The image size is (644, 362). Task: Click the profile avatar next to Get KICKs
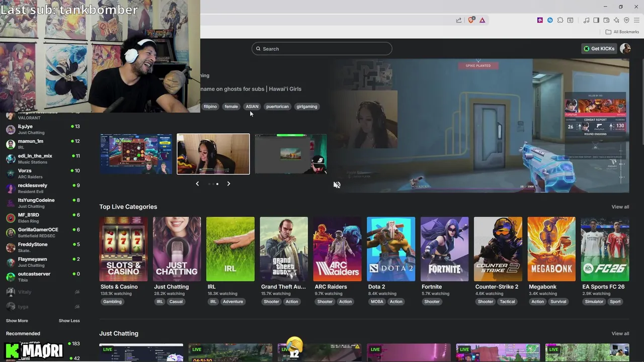point(625,48)
